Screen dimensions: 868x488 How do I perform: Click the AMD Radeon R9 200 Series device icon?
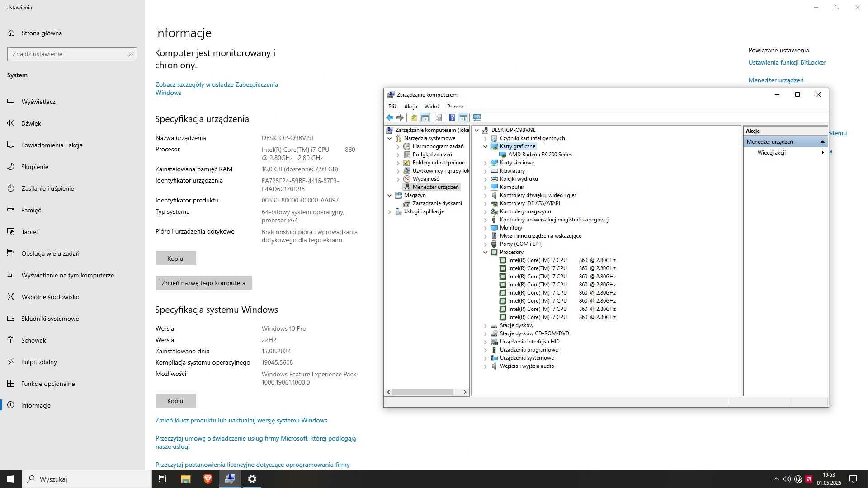click(x=503, y=155)
